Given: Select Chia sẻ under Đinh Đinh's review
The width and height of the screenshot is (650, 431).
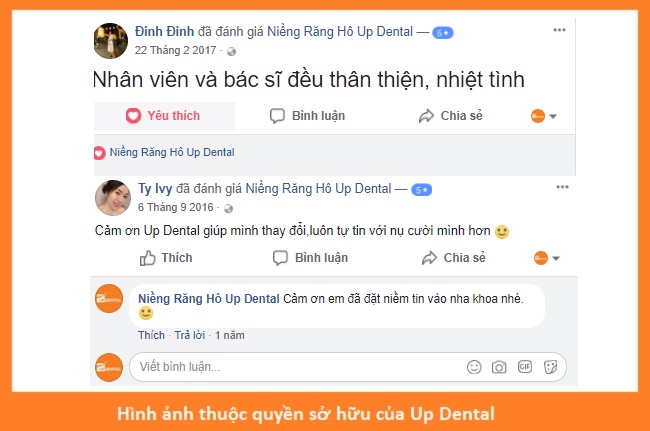Looking at the screenshot, I should 451,116.
